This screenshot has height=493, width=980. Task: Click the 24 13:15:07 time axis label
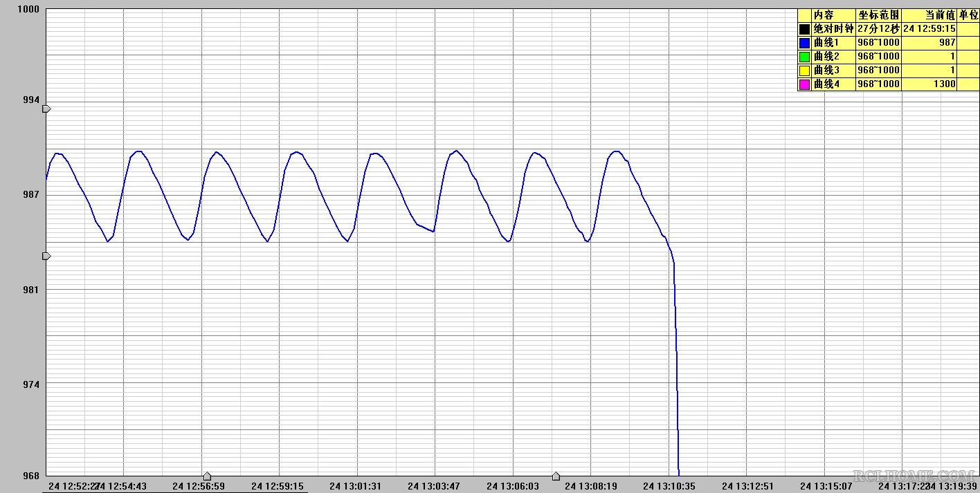click(x=826, y=486)
